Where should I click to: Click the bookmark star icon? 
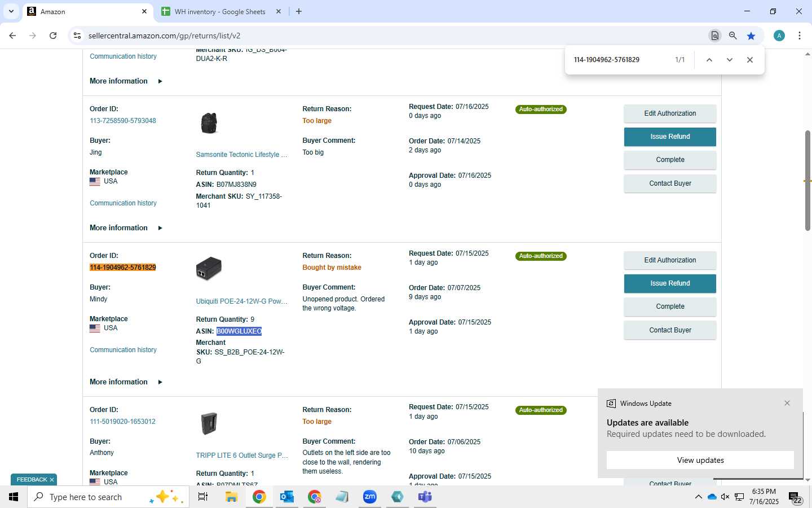click(x=751, y=36)
